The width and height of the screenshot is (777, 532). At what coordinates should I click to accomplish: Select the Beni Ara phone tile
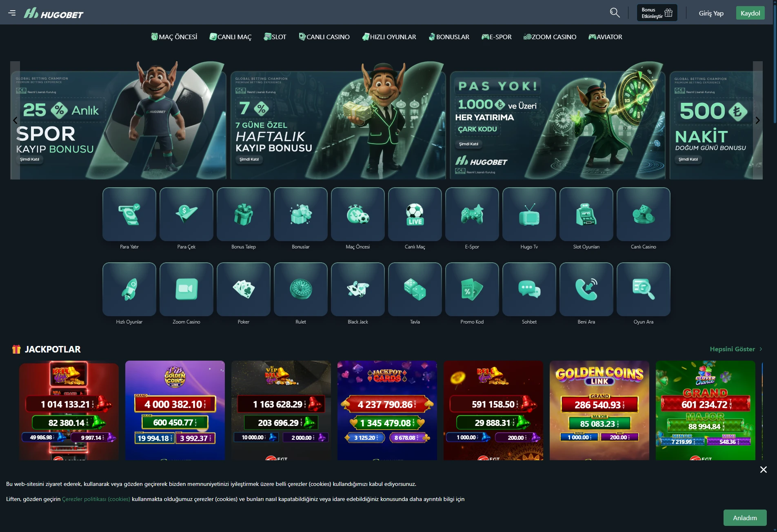coord(586,289)
